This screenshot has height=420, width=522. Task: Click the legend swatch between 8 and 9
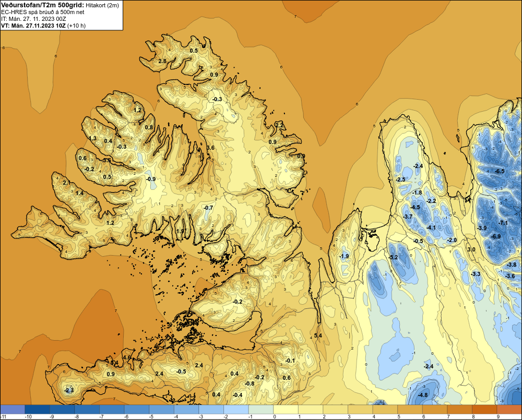coord(485,410)
